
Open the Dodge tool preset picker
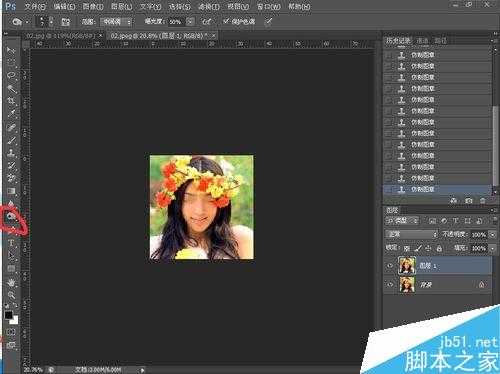(20, 22)
